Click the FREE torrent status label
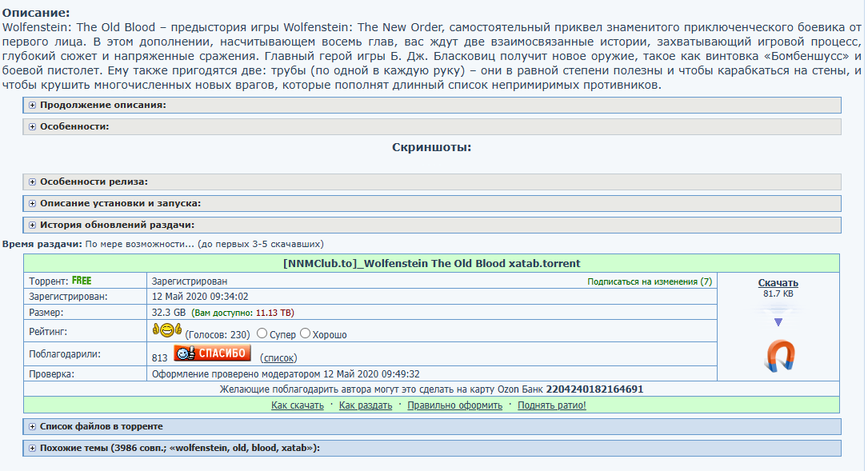Viewport: 868px width, 471px height. pyautogui.click(x=82, y=281)
